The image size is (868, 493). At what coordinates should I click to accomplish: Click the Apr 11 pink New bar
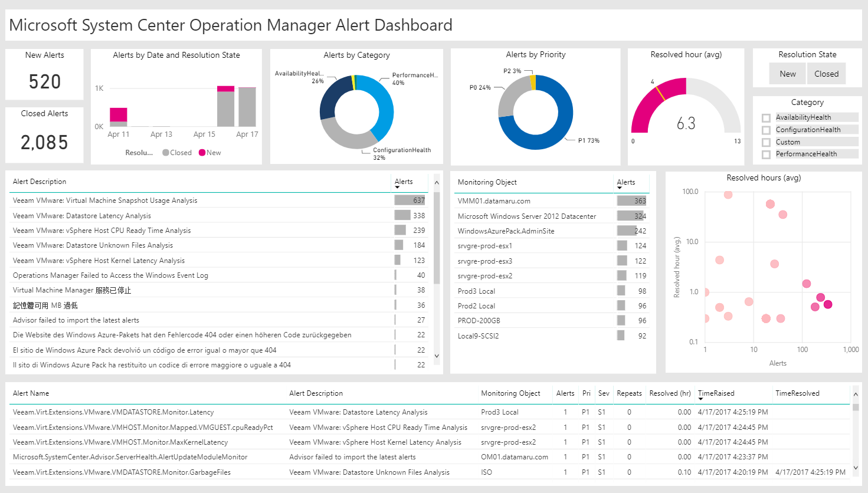tap(119, 114)
